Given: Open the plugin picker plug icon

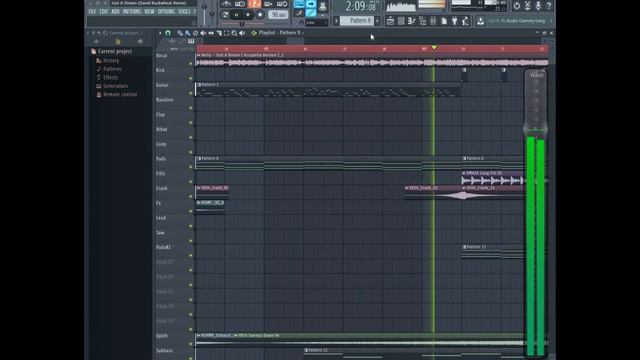Looking at the screenshot, I should click(x=454, y=21).
